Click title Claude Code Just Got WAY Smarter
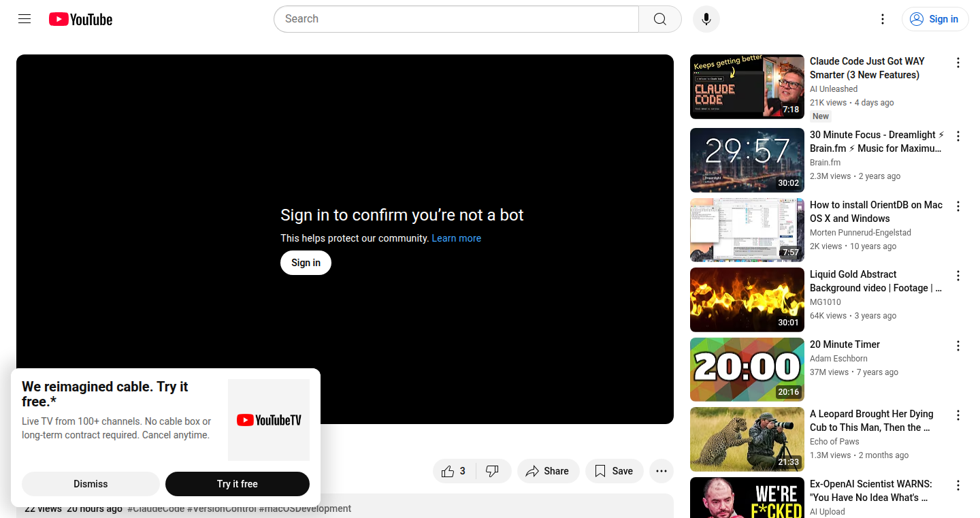The height and width of the screenshot is (518, 980). [867, 68]
